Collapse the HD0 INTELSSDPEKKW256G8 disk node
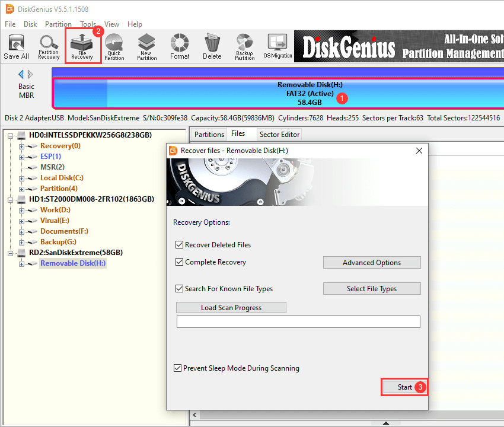The height and width of the screenshot is (427, 504). [10, 136]
